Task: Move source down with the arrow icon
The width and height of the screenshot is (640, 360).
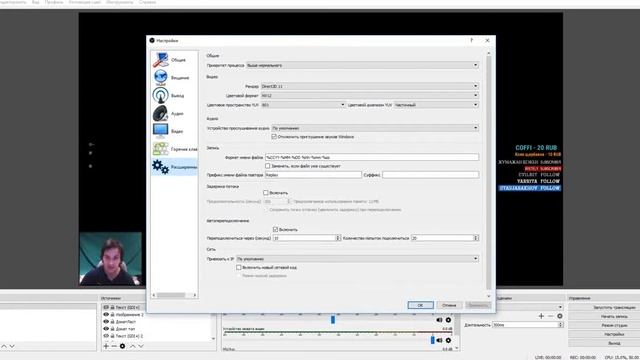Action: pos(141,346)
